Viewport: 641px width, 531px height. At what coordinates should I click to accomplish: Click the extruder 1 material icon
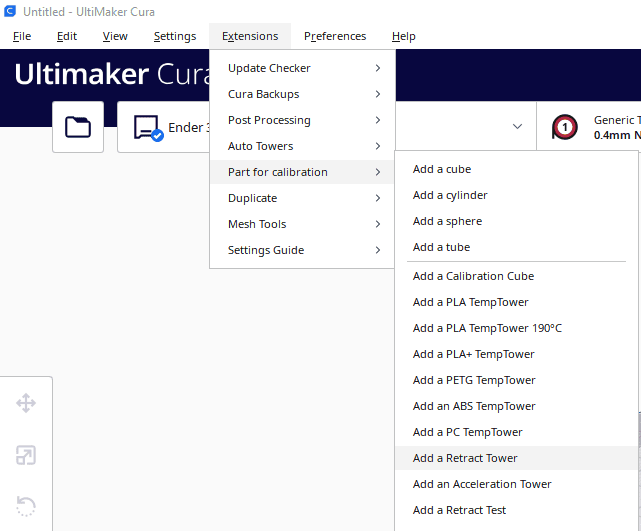(565, 127)
